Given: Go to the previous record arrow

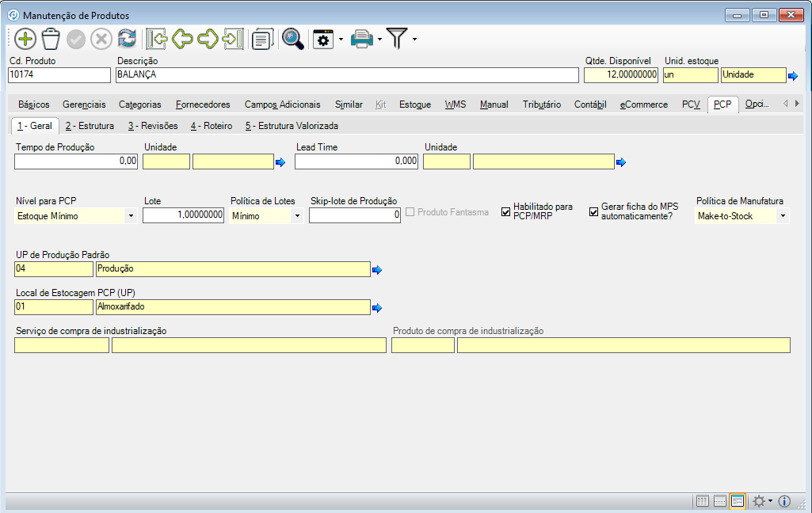Looking at the screenshot, I should (182, 39).
